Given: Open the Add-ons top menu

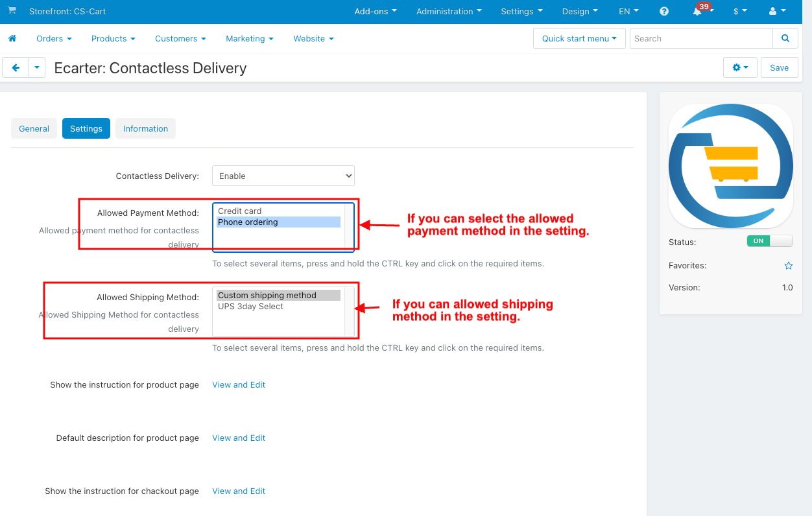Looking at the screenshot, I should pos(376,12).
